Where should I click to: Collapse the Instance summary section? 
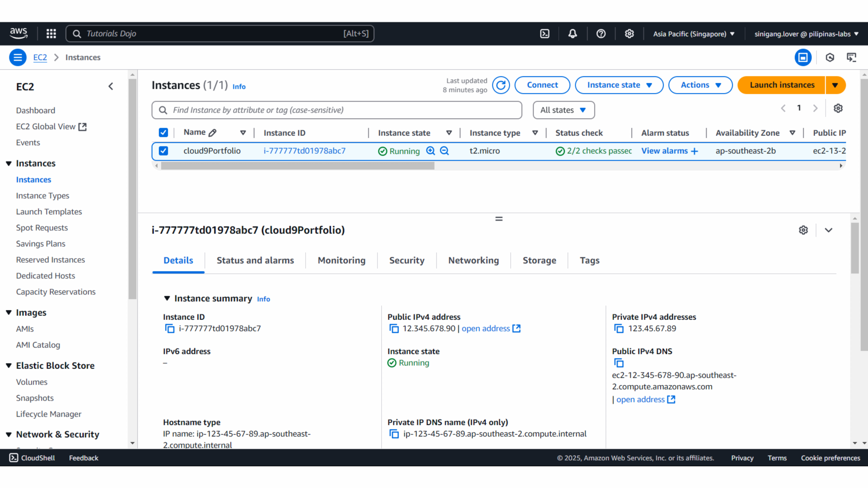(x=167, y=298)
